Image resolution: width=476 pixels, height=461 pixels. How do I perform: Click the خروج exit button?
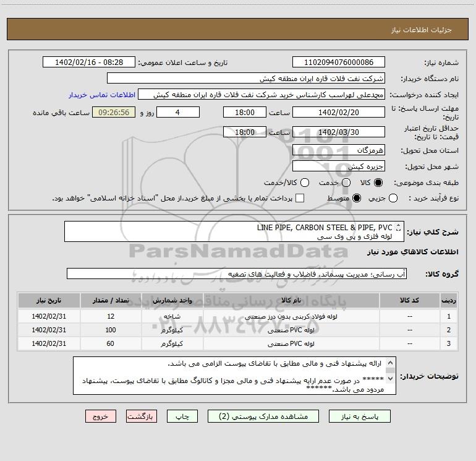coord(101,416)
